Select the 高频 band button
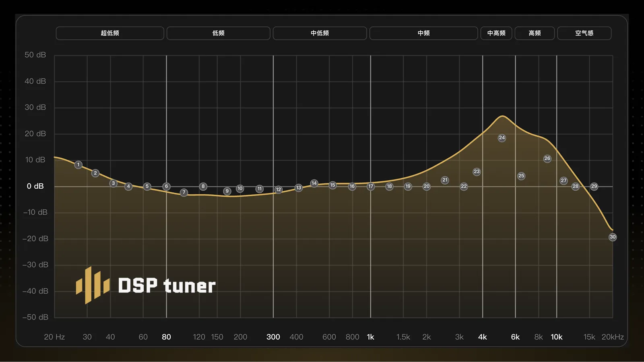This screenshot has height=362, width=644. tap(535, 33)
